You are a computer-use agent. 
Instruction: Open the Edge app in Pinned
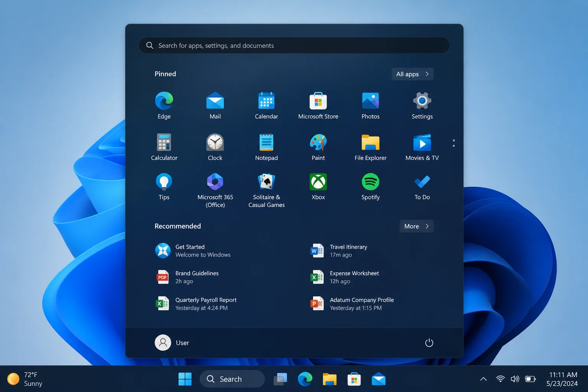(x=164, y=106)
